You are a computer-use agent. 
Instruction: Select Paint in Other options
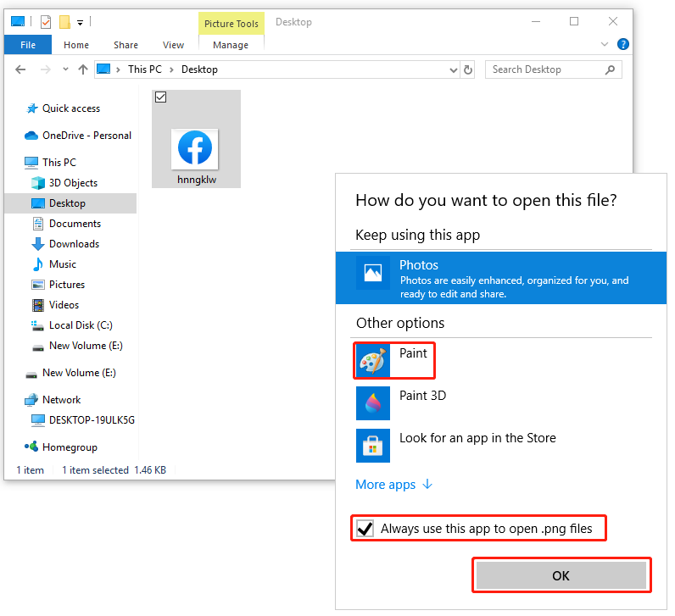394,360
